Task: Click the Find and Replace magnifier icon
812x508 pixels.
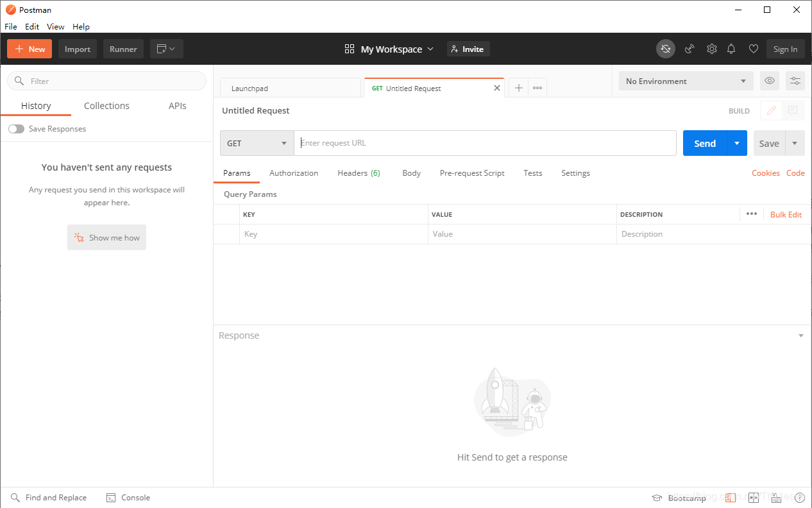Action: [x=15, y=498]
